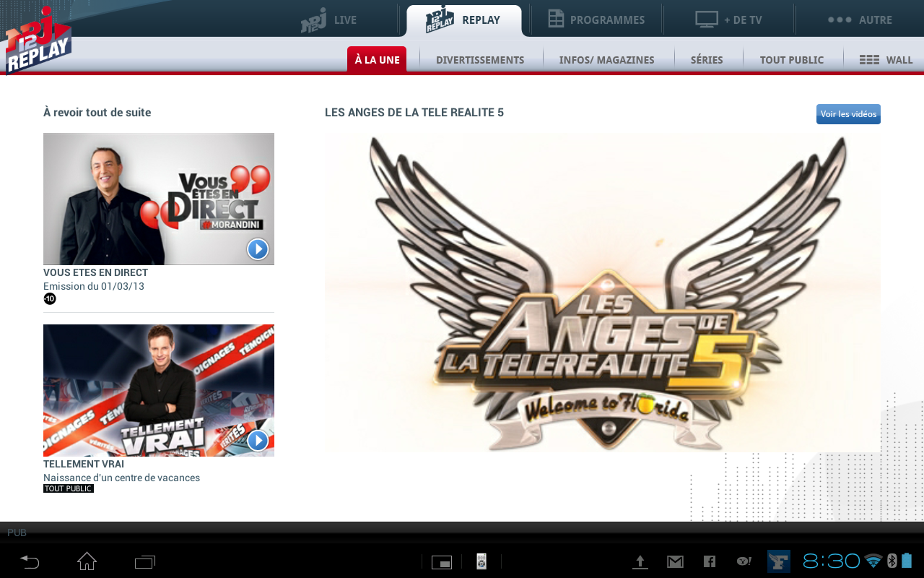Tap the Android home button
Screen dimensions: 924x578
(87, 561)
